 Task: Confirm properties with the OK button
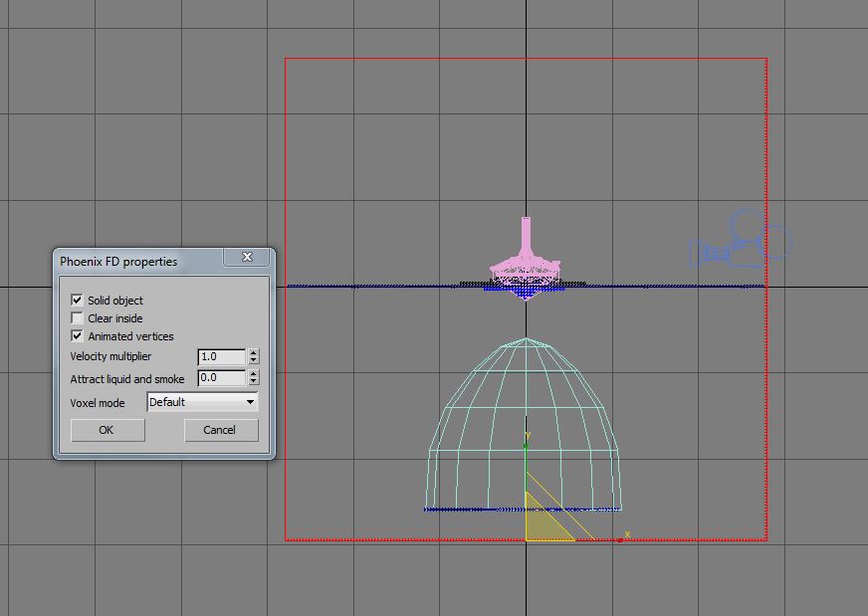[x=108, y=430]
